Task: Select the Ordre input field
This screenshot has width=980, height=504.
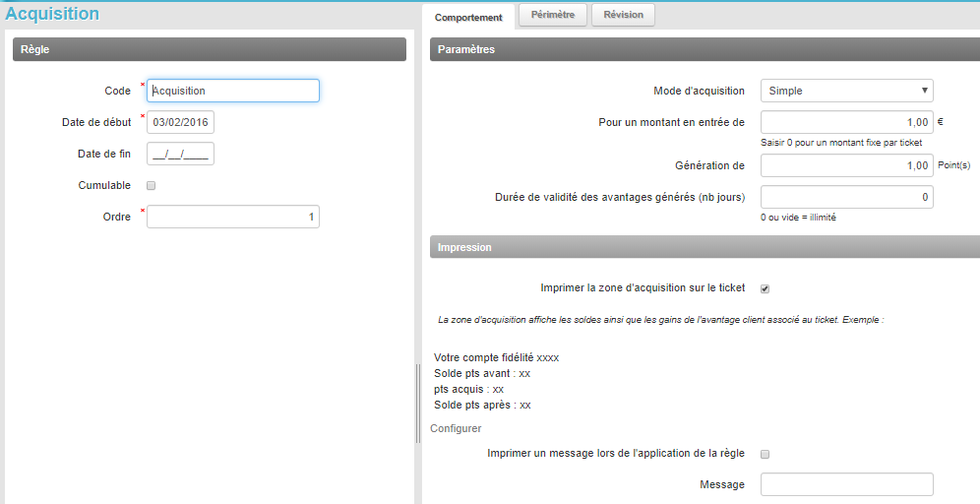Action: point(233,217)
